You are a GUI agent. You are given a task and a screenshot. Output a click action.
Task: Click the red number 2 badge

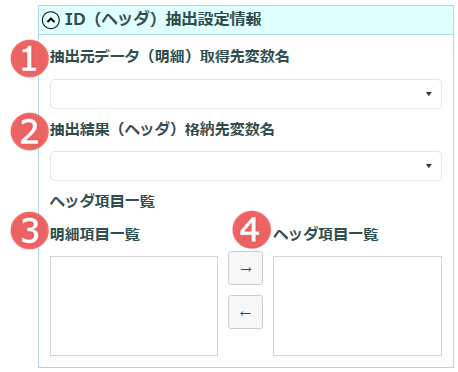pos(29,131)
